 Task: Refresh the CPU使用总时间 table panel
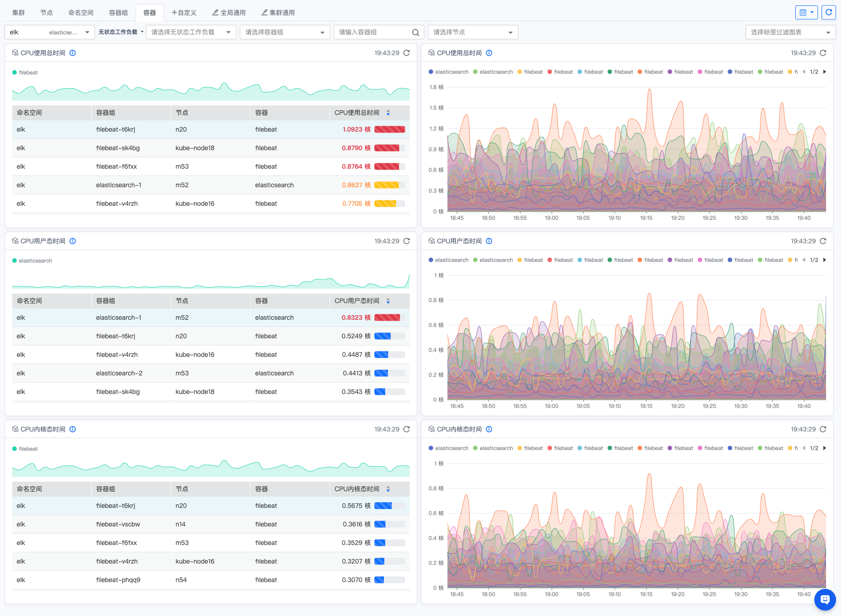point(406,53)
